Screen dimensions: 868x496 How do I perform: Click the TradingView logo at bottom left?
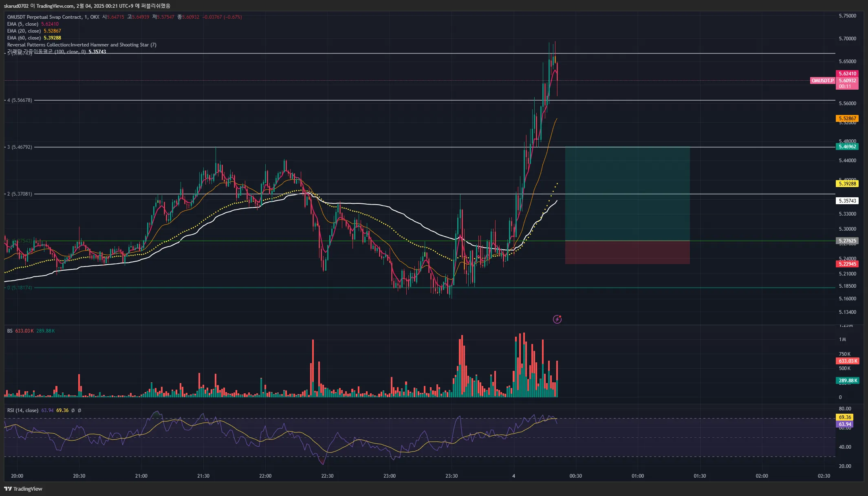23,489
